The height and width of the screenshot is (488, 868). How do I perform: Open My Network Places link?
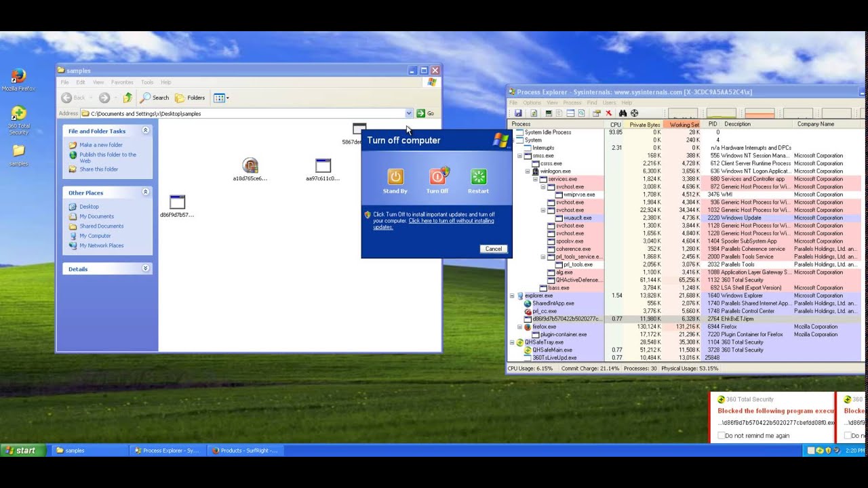tap(102, 245)
